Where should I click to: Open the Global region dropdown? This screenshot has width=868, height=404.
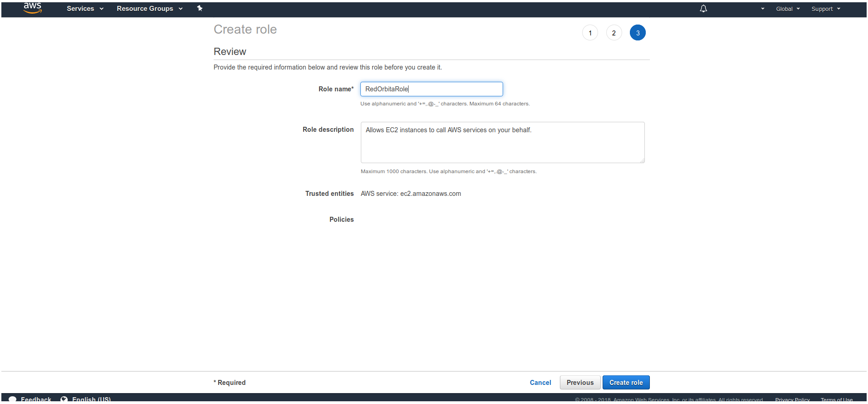[788, 9]
